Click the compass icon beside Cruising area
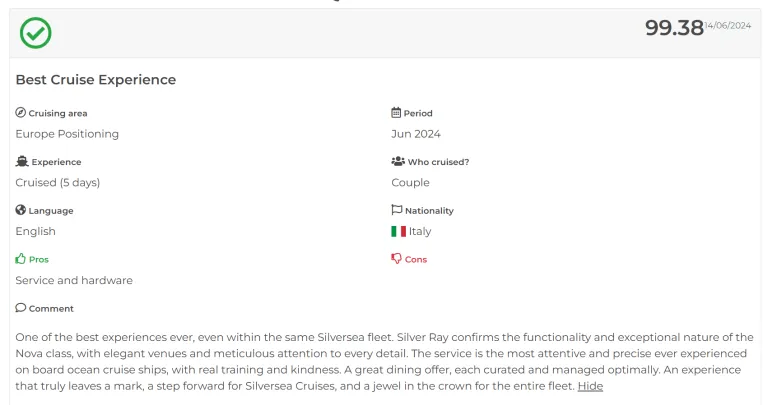Screen dimensions: 768x405 click(20, 113)
